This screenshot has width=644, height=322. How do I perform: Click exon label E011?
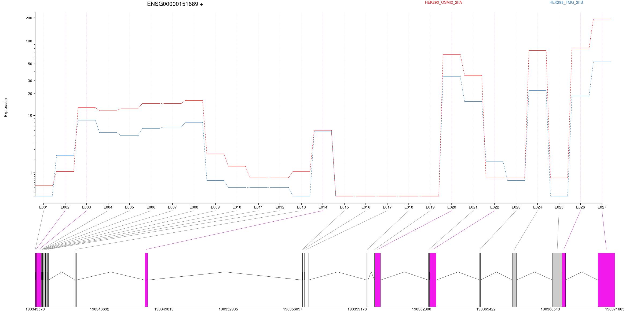tap(258, 207)
